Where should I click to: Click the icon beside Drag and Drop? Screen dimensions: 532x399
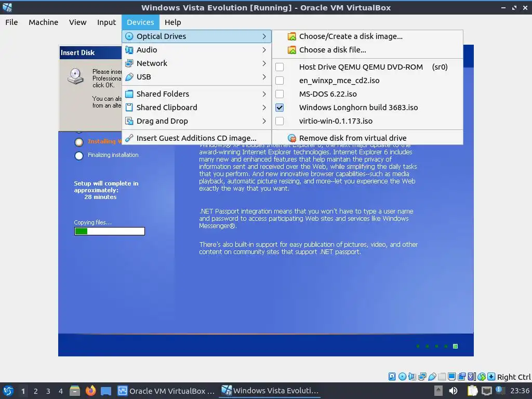point(129,121)
